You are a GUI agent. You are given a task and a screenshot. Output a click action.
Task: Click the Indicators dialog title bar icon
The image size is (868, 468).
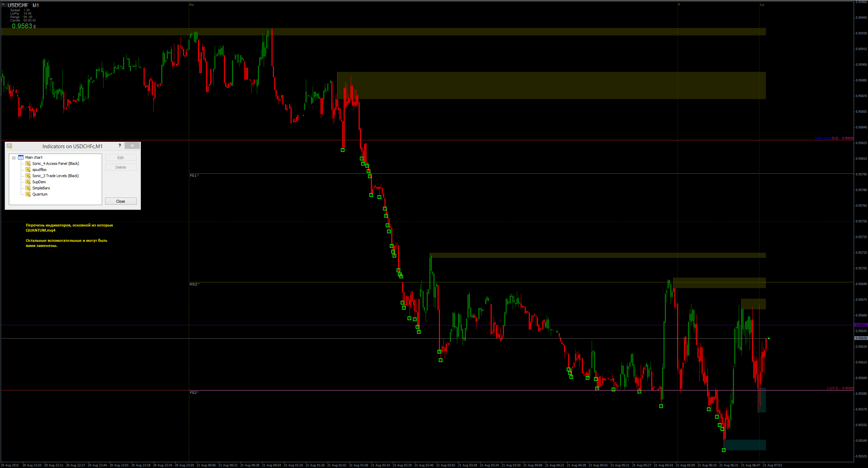point(10,146)
